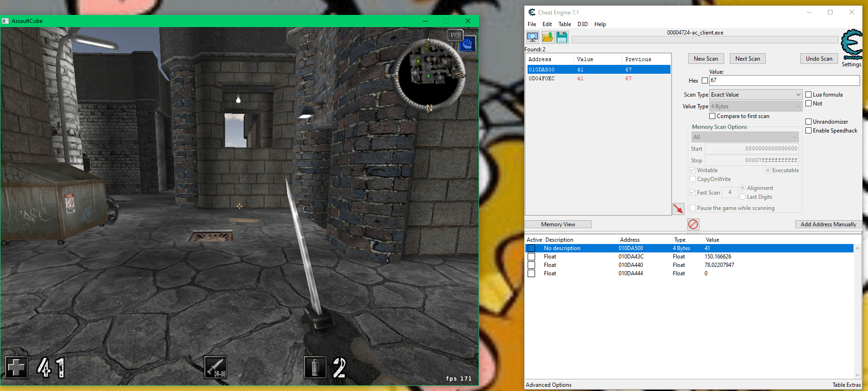Open the File menu
Screen dimensions: 868x391
(x=532, y=24)
